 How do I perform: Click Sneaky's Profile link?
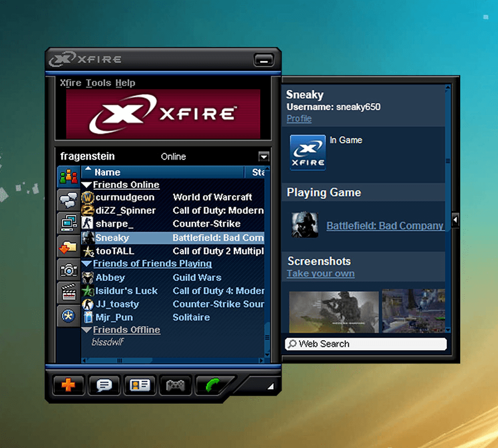(x=299, y=118)
